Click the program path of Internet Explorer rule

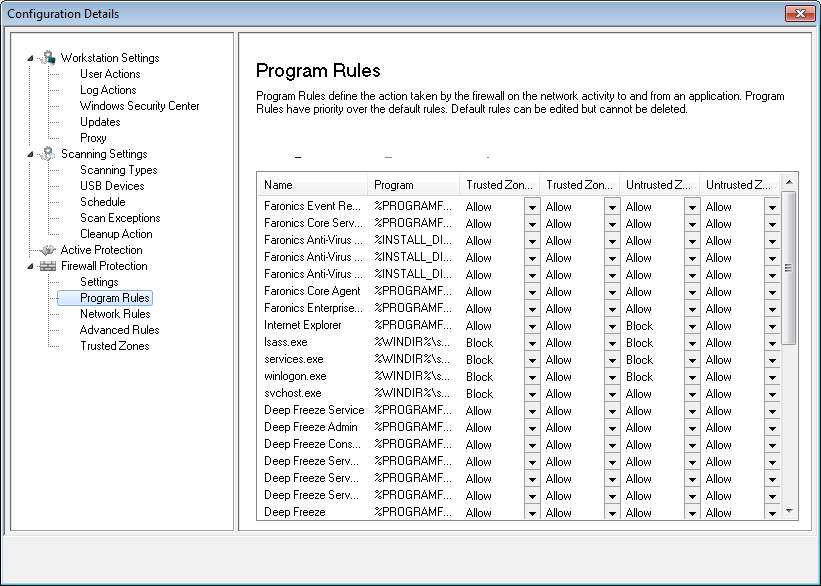pos(413,325)
